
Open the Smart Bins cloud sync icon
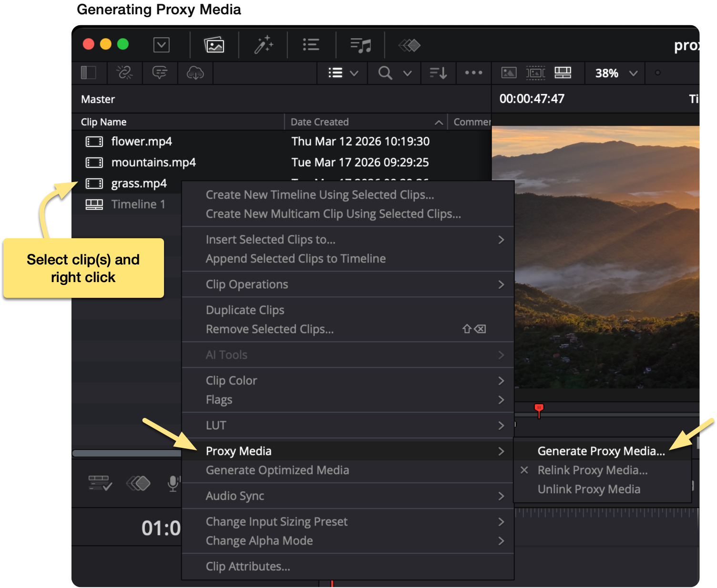(x=195, y=73)
